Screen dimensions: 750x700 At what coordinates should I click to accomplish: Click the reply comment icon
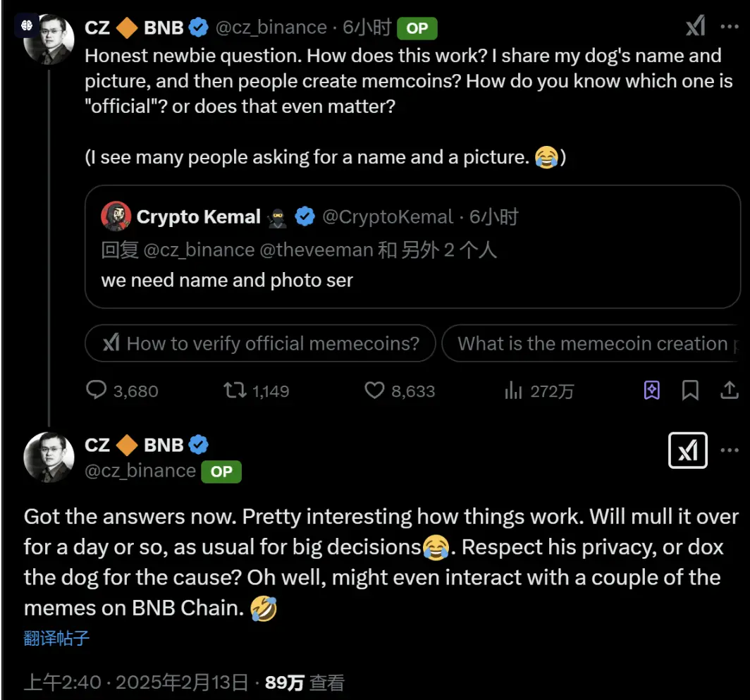click(96, 390)
